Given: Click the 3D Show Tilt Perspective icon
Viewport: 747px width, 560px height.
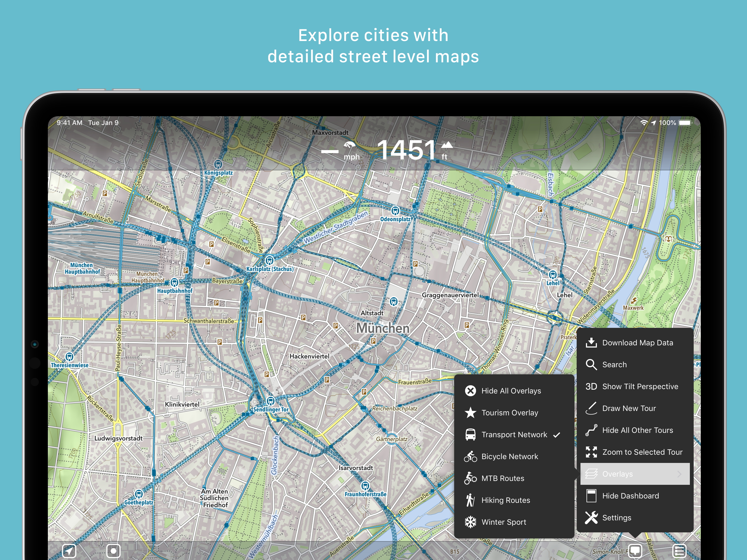Looking at the screenshot, I should click(x=591, y=386).
